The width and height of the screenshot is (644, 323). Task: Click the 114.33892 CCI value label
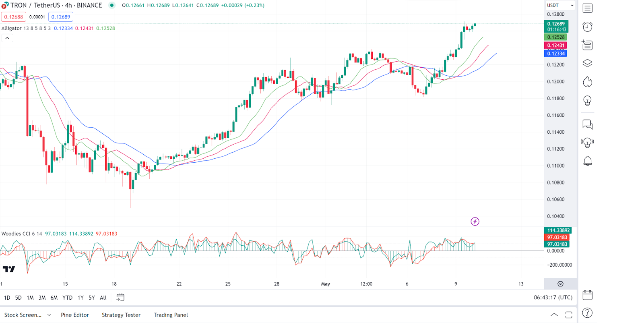click(558, 230)
